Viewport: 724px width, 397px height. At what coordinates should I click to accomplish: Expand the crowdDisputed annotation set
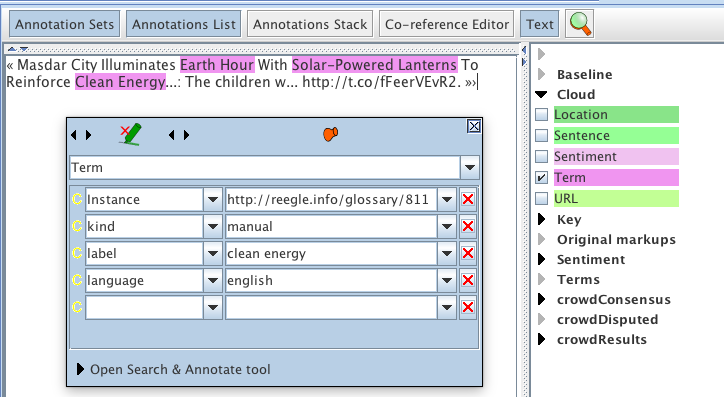[542, 319]
